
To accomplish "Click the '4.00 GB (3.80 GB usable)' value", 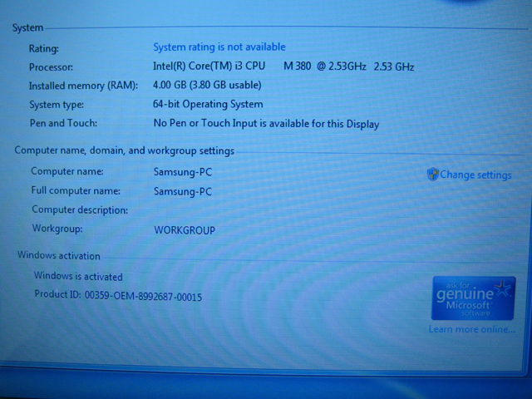I will [x=207, y=85].
